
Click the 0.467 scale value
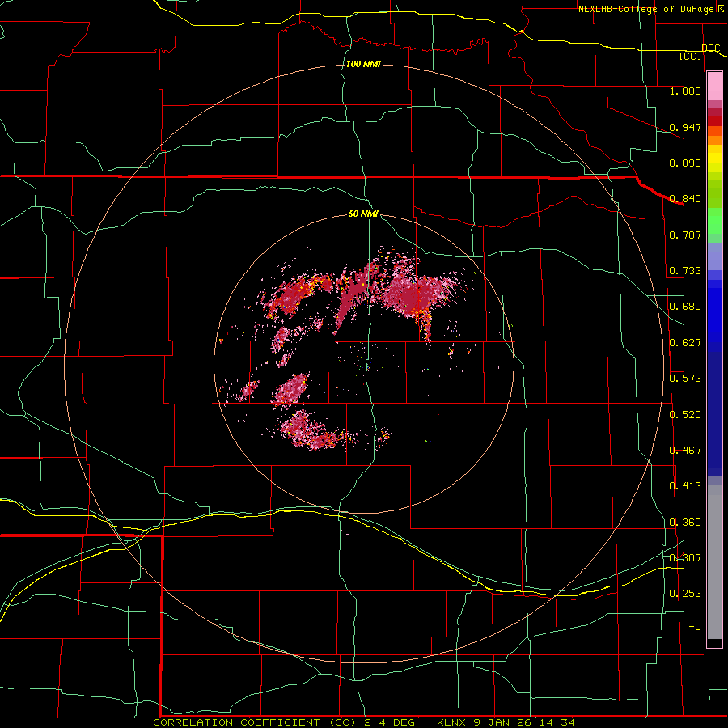point(685,451)
